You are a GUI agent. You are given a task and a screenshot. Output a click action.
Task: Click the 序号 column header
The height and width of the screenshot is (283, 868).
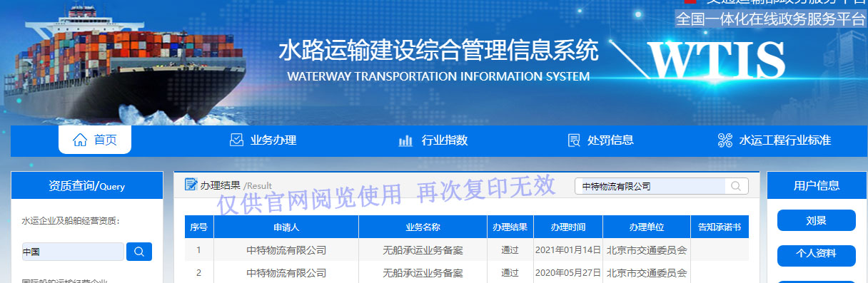pyautogui.click(x=199, y=227)
